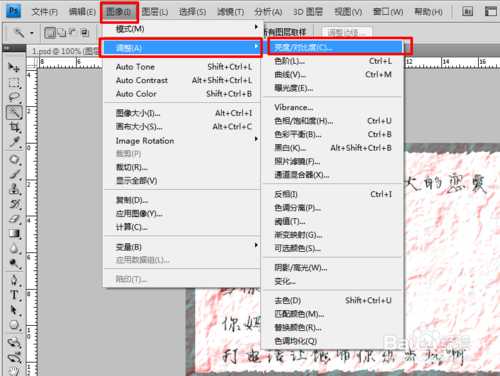The width and height of the screenshot is (500, 376).
Task: Launch Adobe Bridge via Br icon
Action: (468, 12)
